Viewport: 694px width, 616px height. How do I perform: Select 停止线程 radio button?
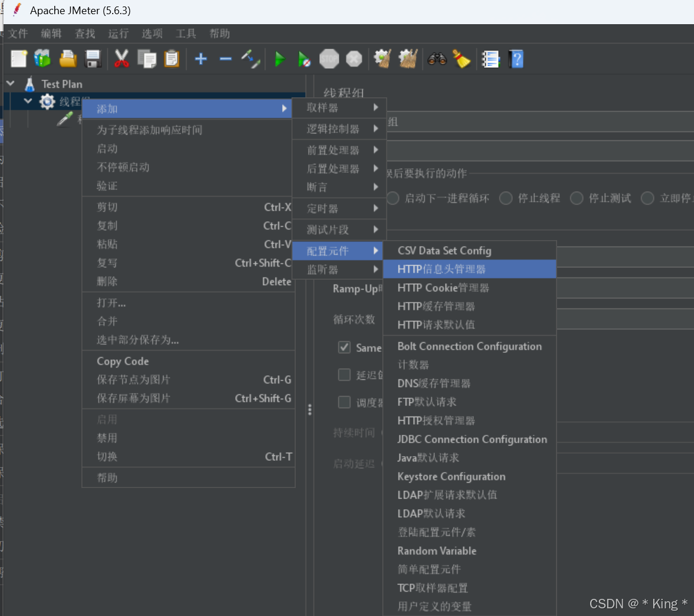(x=506, y=198)
